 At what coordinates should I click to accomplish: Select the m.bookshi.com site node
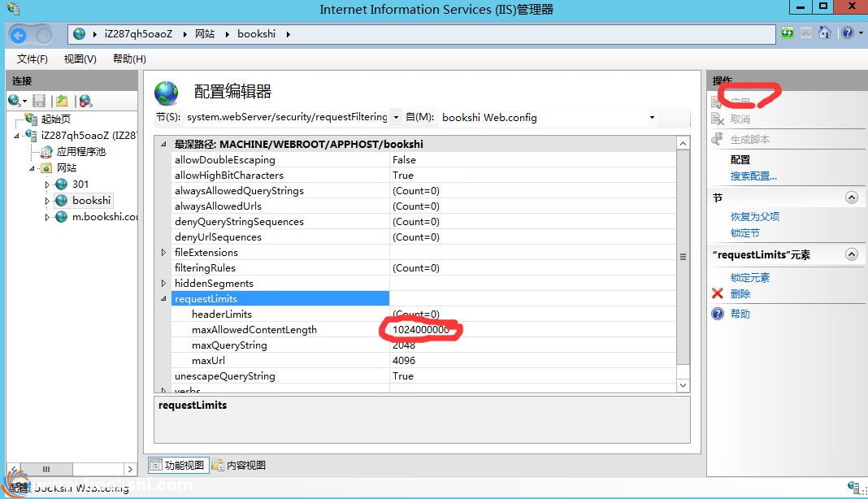click(x=105, y=216)
